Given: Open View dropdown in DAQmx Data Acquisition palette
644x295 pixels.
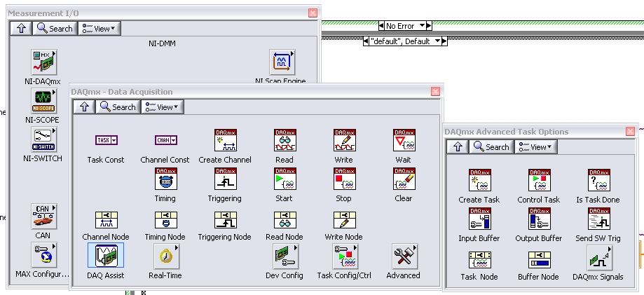Looking at the screenshot, I should (163, 107).
